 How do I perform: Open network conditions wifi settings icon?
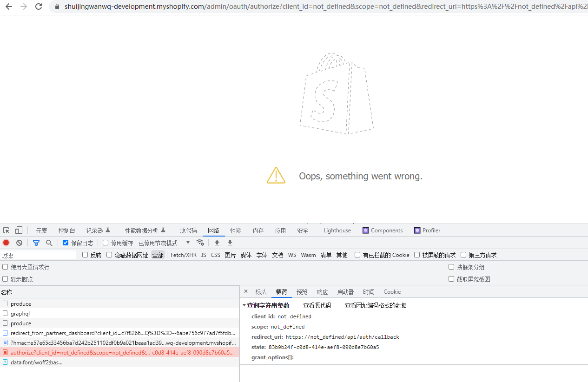pyautogui.click(x=200, y=243)
